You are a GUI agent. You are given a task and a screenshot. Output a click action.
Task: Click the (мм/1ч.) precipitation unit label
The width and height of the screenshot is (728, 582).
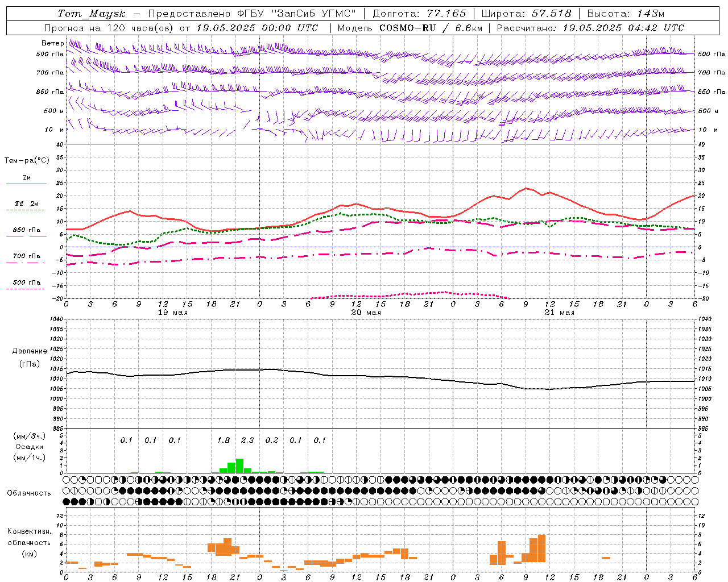pyautogui.click(x=29, y=458)
